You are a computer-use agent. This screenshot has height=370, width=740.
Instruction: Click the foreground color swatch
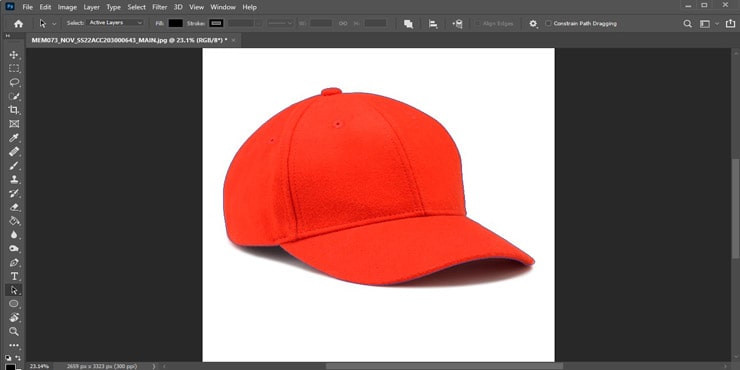[10, 366]
